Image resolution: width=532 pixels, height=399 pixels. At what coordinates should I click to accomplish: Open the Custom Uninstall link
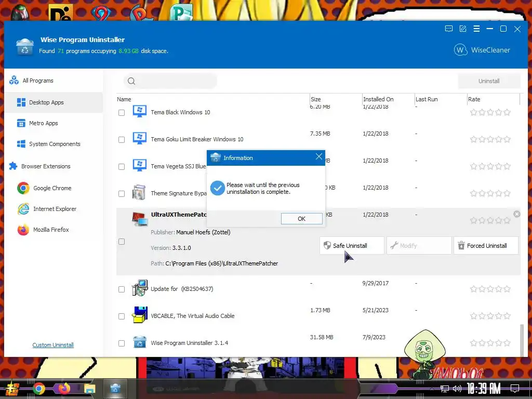53,345
